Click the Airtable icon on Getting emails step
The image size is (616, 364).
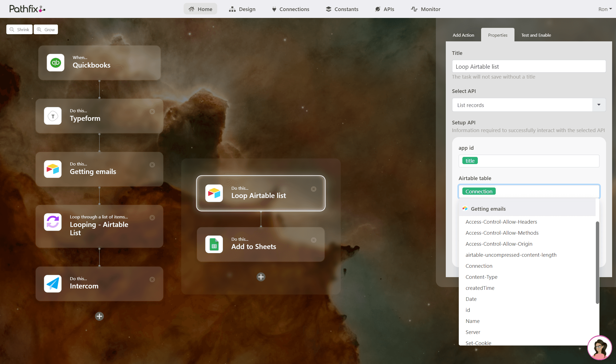[x=52, y=169]
